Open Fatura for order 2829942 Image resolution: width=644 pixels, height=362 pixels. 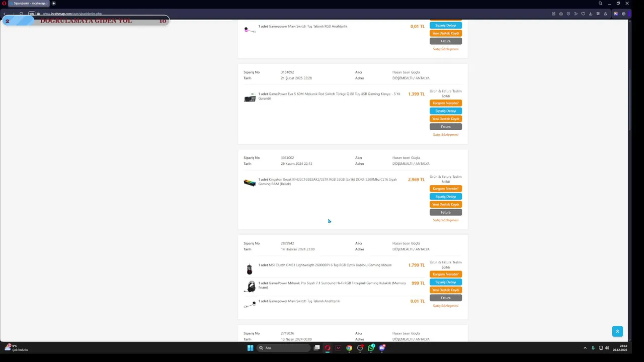(446, 298)
